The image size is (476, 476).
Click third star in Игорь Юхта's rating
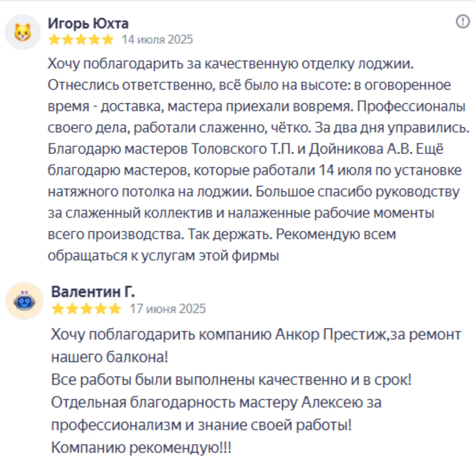coord(81,40)
